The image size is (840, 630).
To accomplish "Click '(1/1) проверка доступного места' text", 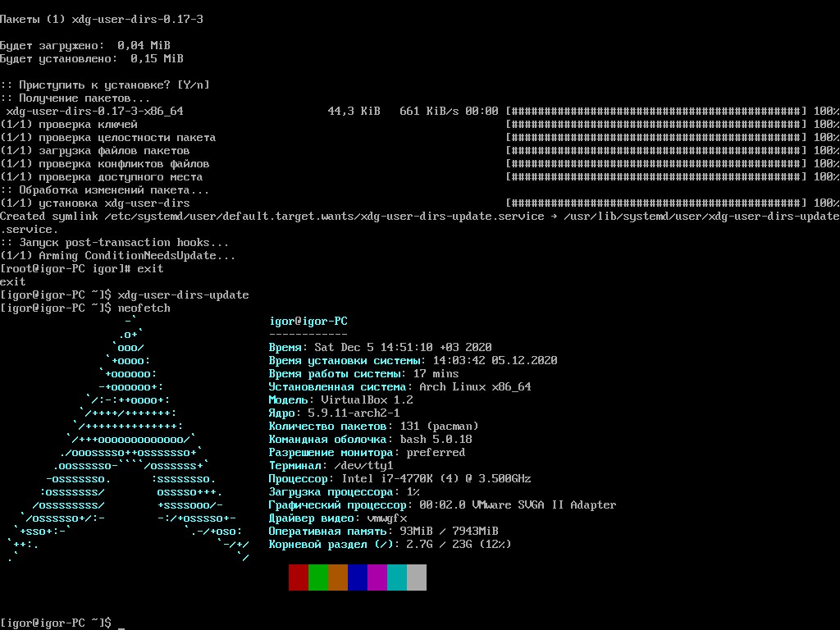I will [102, 177].
